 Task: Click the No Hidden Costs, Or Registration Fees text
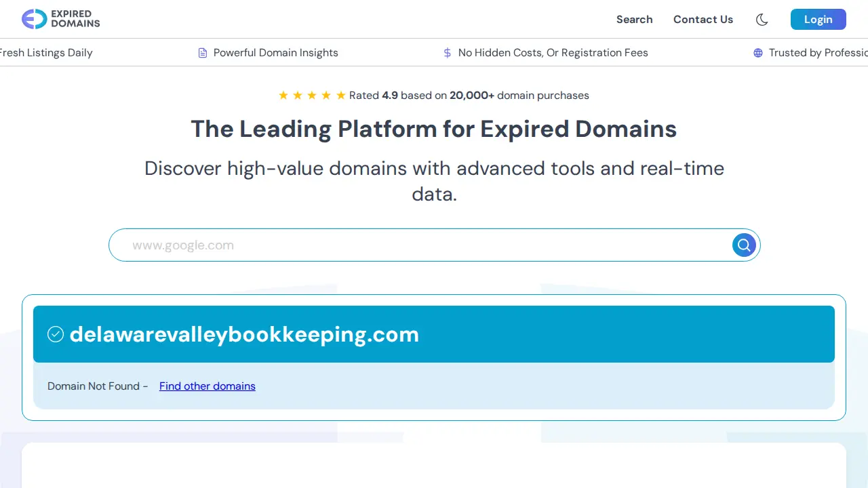coord(553,53)
